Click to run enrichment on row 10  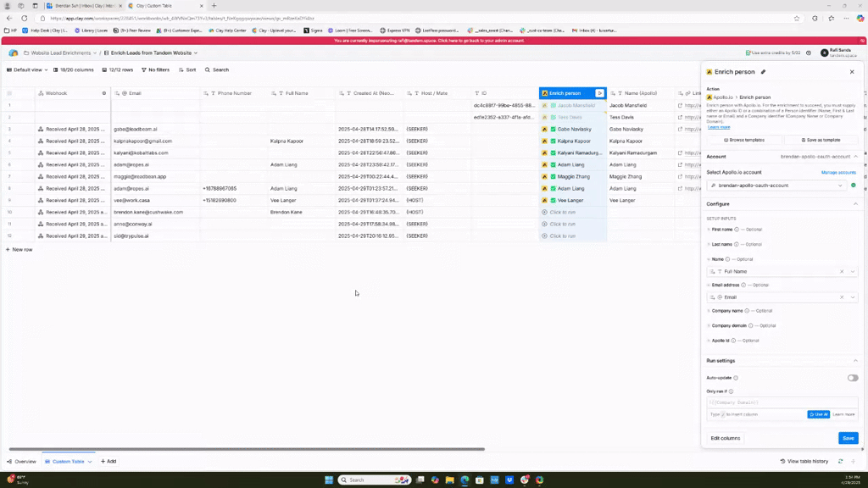point(562,212)
